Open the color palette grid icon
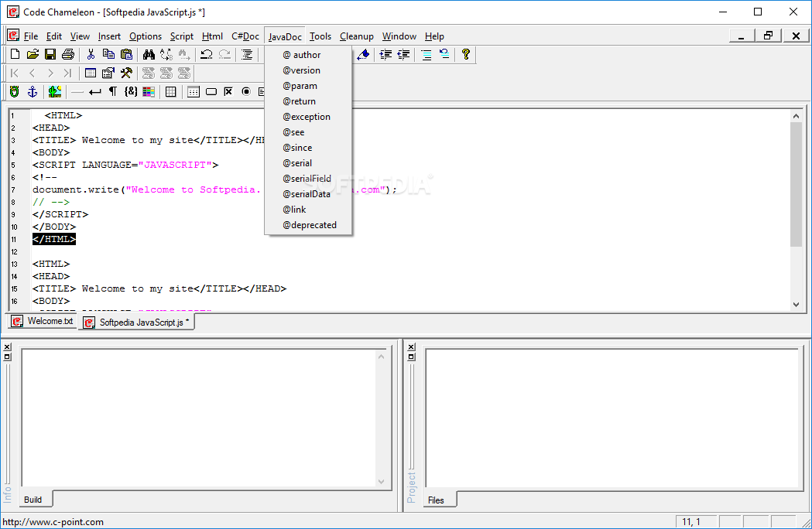The width and height of the screenshot is (812, 529). tap(149, 91)
